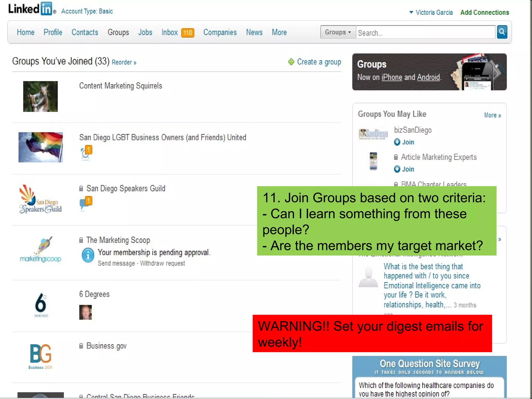Open the rainbow flag LGBT group thumbnail

[41, 147]
